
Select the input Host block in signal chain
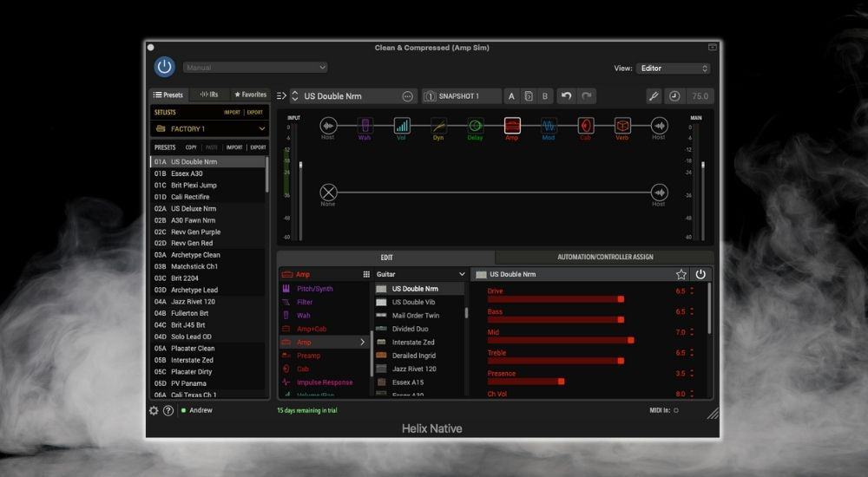tap(328, 126)
